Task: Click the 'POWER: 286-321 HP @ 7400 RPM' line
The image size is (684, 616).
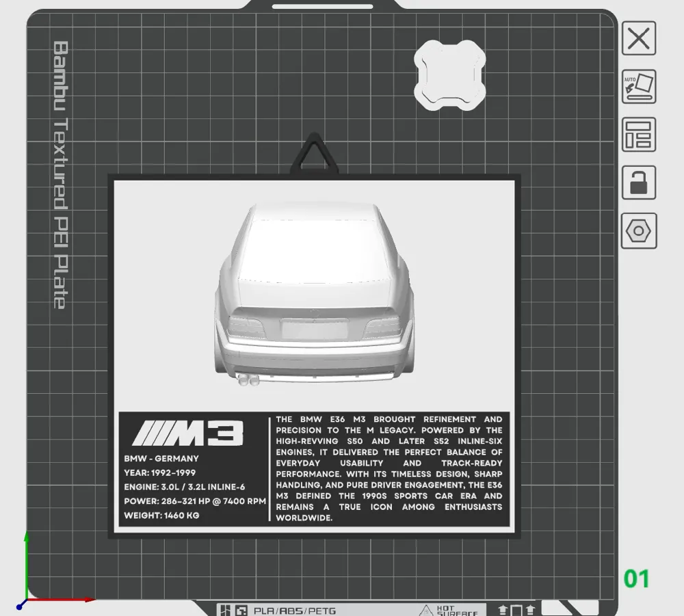Action: point(195,501)
